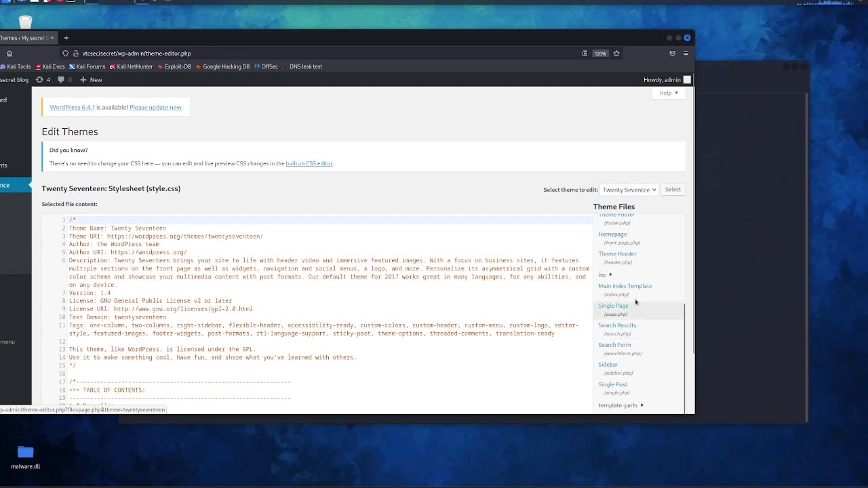The image size is (868, 488).
Task: Open a new browser tab with plus
Action: (66, 38)
